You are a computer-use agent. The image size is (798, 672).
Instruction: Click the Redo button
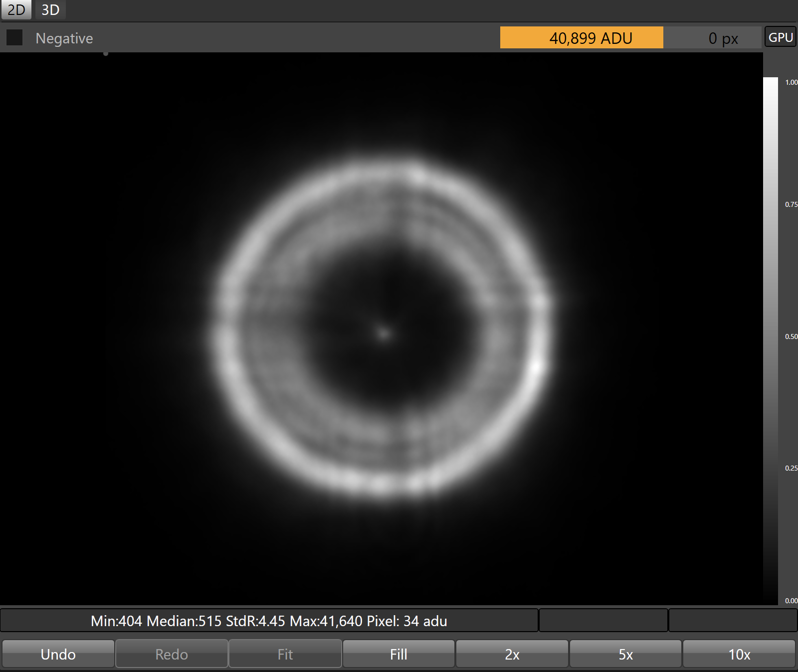point(172,654)
